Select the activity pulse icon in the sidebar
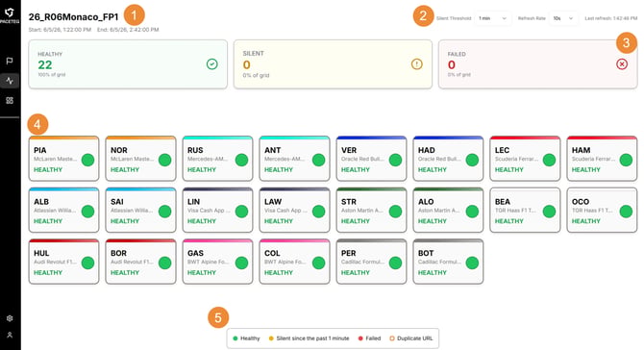The width and height of the screenshot is (644, 350). pos(10,81)
